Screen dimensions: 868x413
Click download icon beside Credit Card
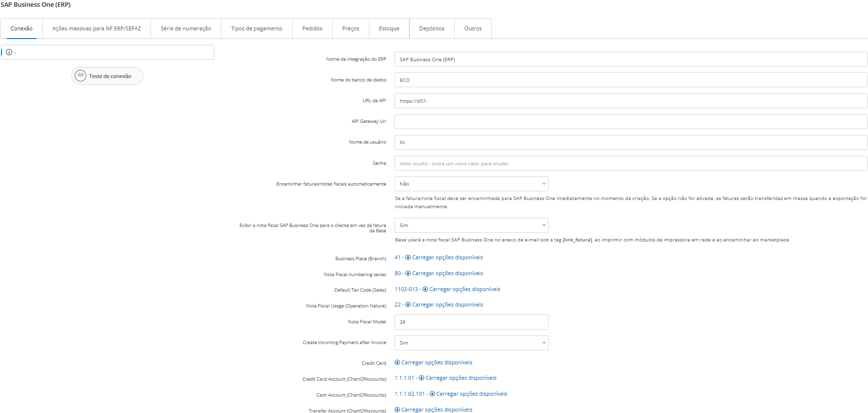(x=397, y=362)
